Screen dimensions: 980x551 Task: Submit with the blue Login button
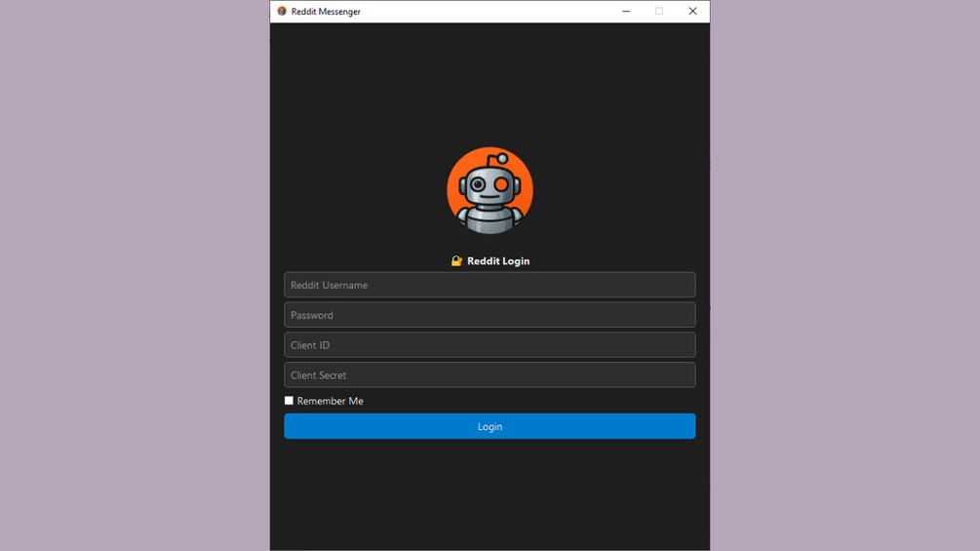[x=490, y=426]
